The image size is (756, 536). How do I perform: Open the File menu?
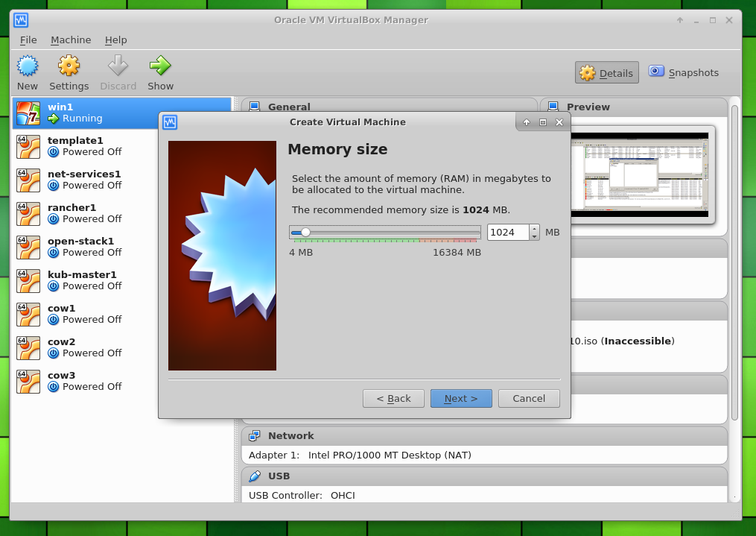[28, 40]
